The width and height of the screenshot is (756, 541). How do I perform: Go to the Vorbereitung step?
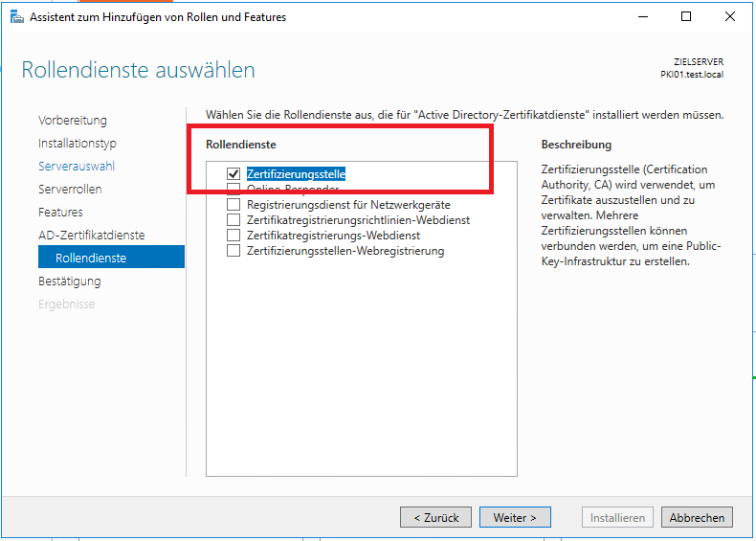73,121
